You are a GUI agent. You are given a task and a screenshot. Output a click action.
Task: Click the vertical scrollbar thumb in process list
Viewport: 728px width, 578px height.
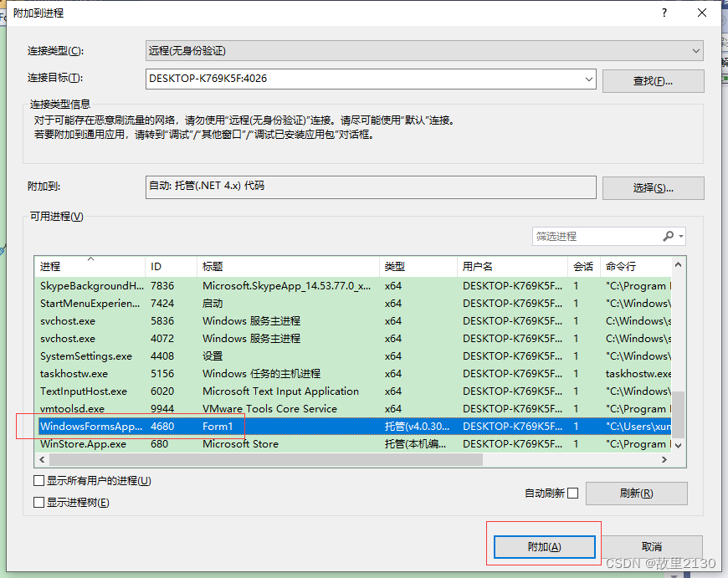click(x=678, y=414)
